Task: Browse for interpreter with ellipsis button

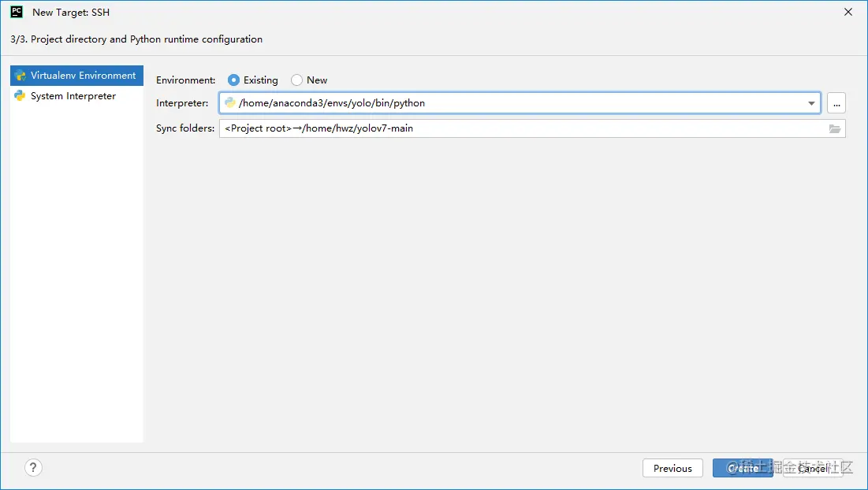Action: tap(836, 103)
